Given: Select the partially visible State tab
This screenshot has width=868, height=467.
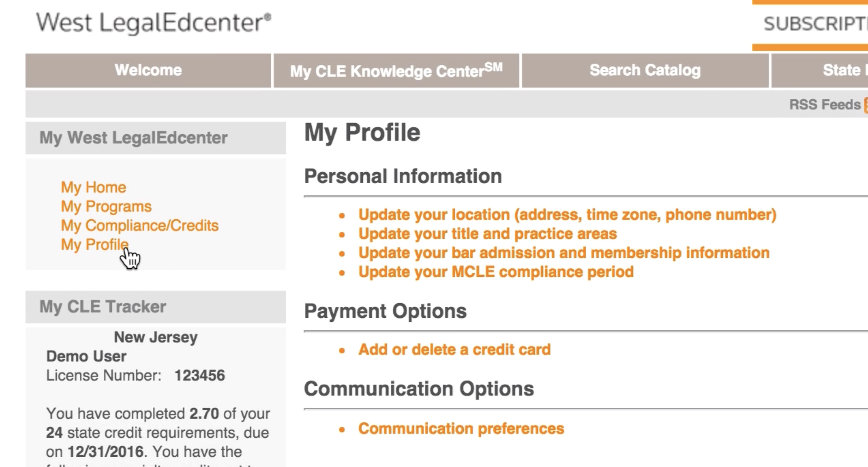Looking at the screenshot, I should tap(843, 70).
